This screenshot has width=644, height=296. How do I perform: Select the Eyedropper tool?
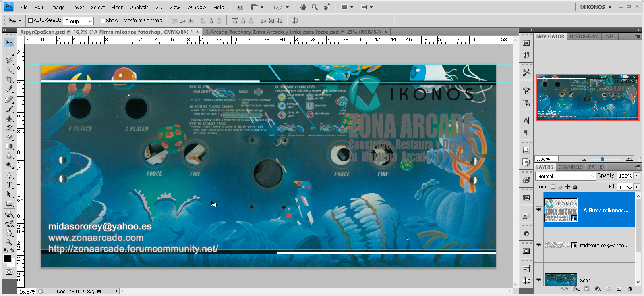click(9, 89)
